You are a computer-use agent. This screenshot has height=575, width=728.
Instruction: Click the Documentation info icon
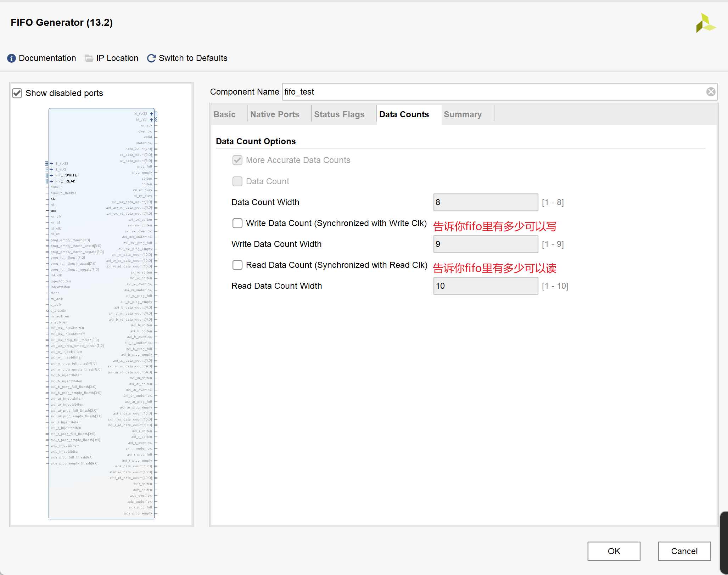tap(11, 58)
